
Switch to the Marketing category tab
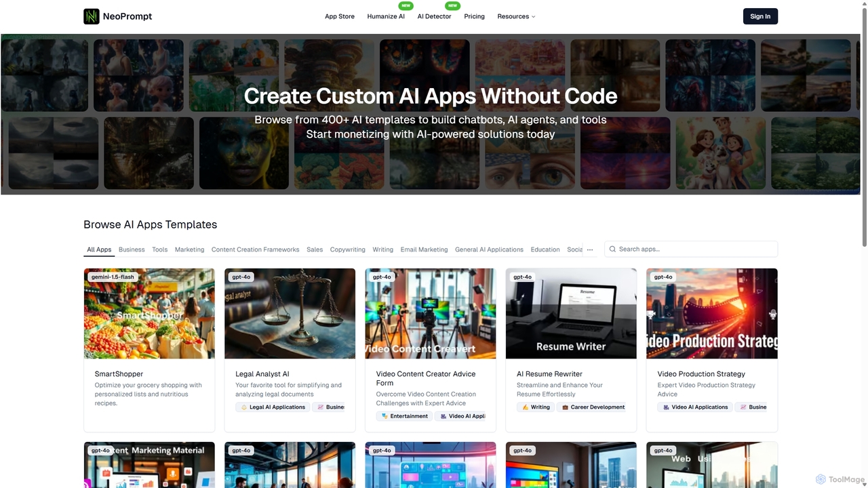pos(189,249)
